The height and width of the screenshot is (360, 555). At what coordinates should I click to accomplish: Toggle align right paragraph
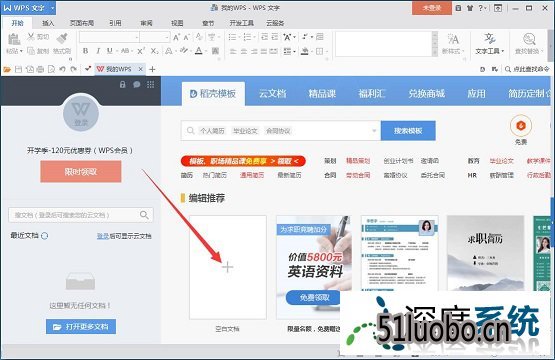click(x=254, y=51)
